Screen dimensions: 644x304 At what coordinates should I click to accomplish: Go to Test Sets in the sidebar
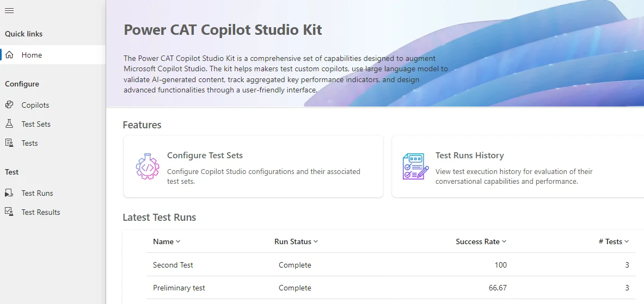point(36,124)
